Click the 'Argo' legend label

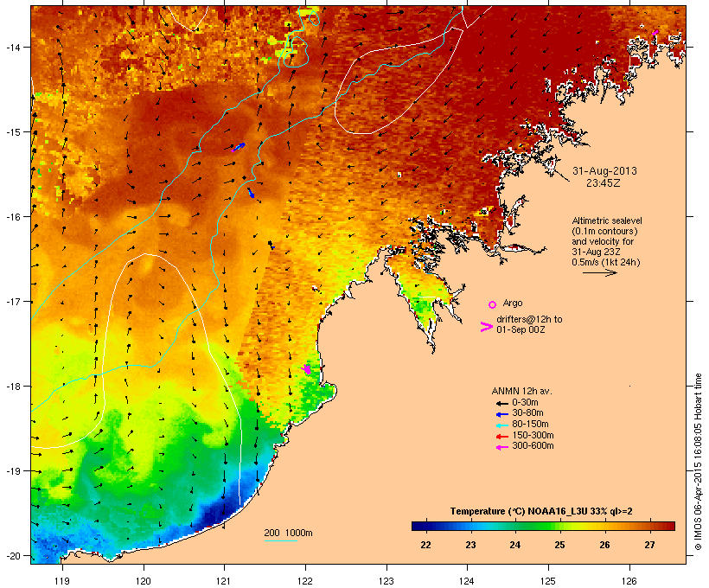tap(513, 303)
